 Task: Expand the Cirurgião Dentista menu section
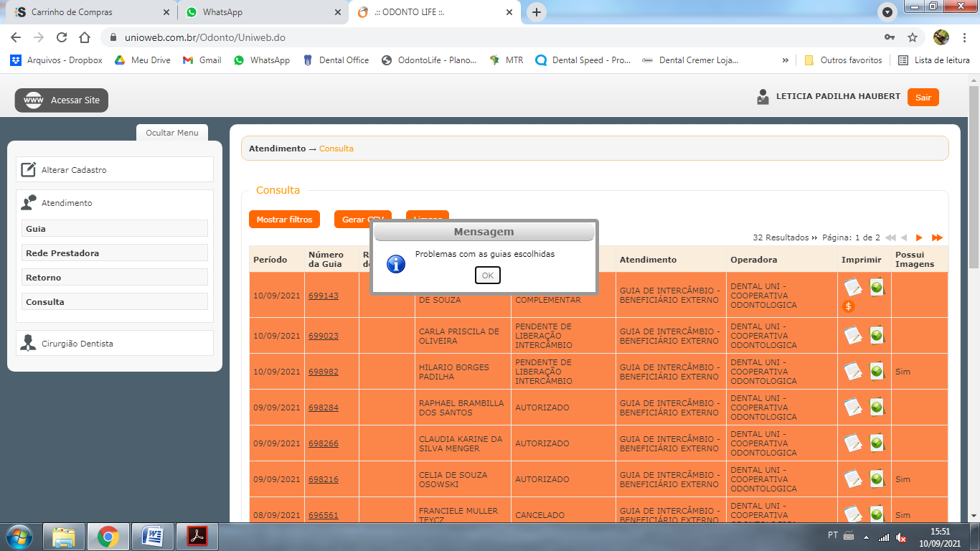[115, 344]
